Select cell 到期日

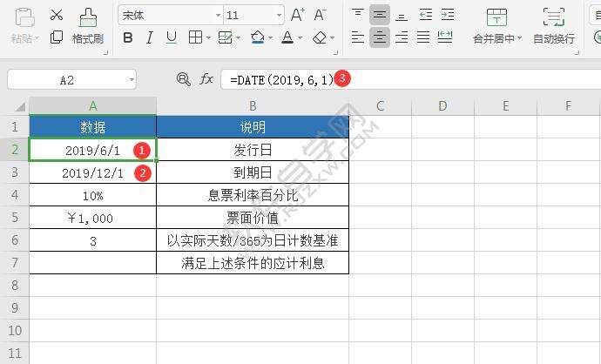click(x=253, y=172)
